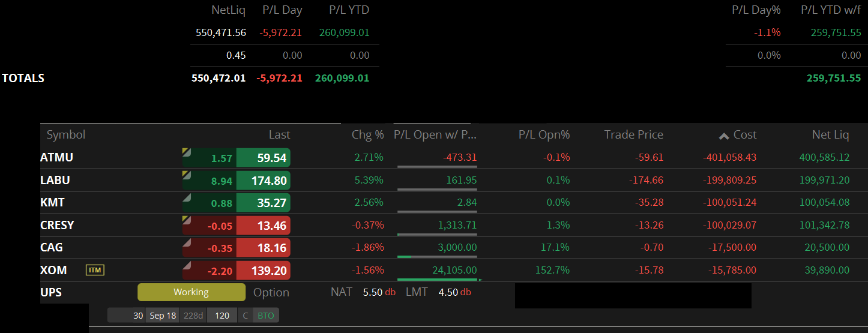The height and width of the screenshot is (333, 868).
Task: Click the CAG P/L Open progress bar
Action: tap(437, 257)
